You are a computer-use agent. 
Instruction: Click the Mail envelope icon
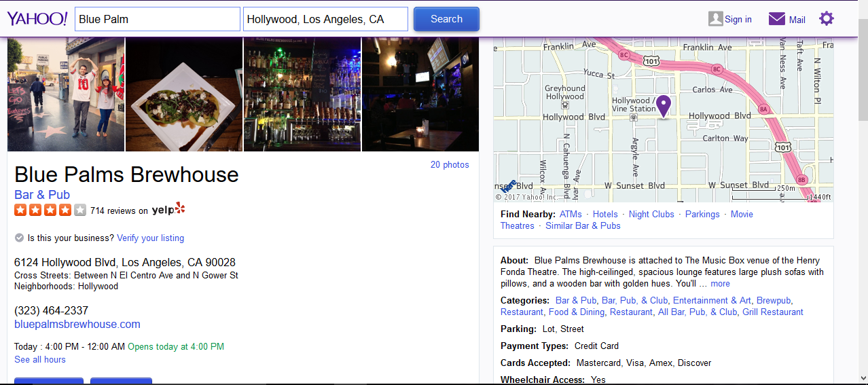[777, 19]
